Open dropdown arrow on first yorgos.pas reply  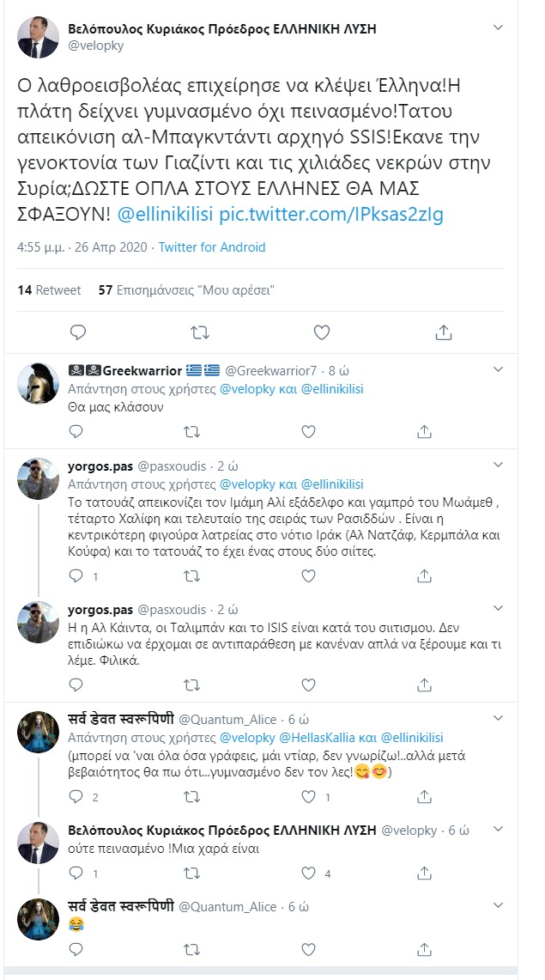(499, 466)
